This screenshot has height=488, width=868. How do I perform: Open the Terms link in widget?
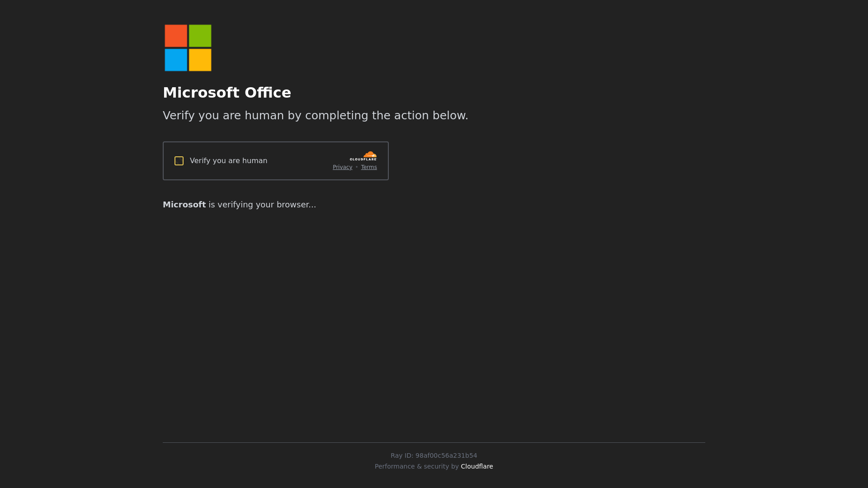(369, 167)
